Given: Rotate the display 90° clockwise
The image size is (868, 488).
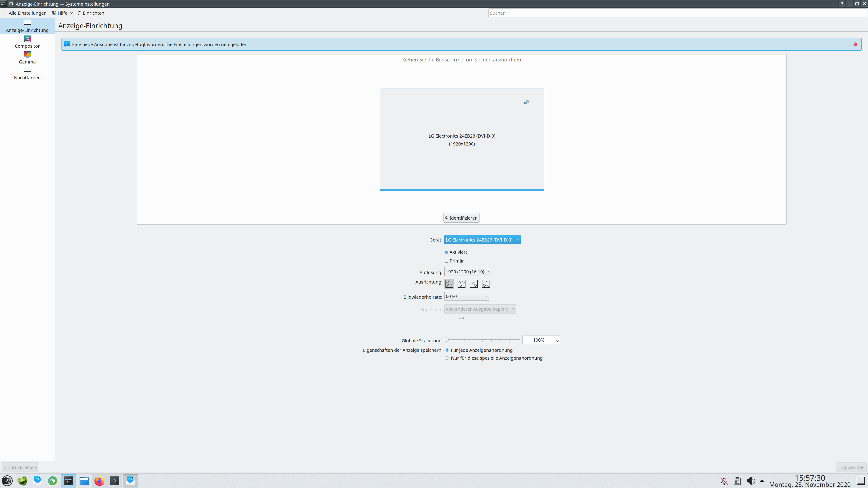Looking at the screenshot, I should coord(461,284).
